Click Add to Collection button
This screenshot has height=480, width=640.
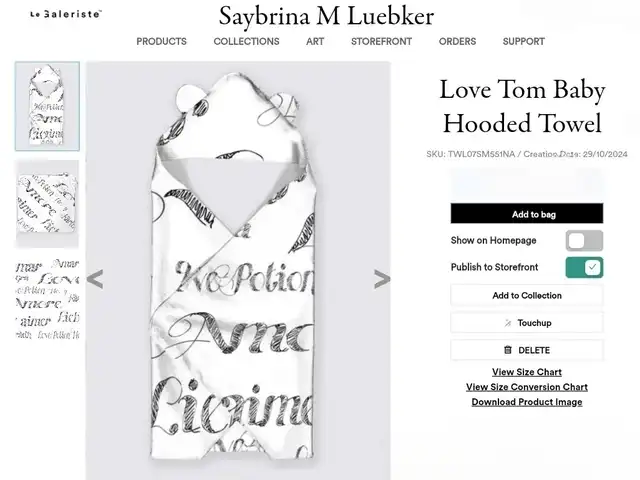[527, 296]
